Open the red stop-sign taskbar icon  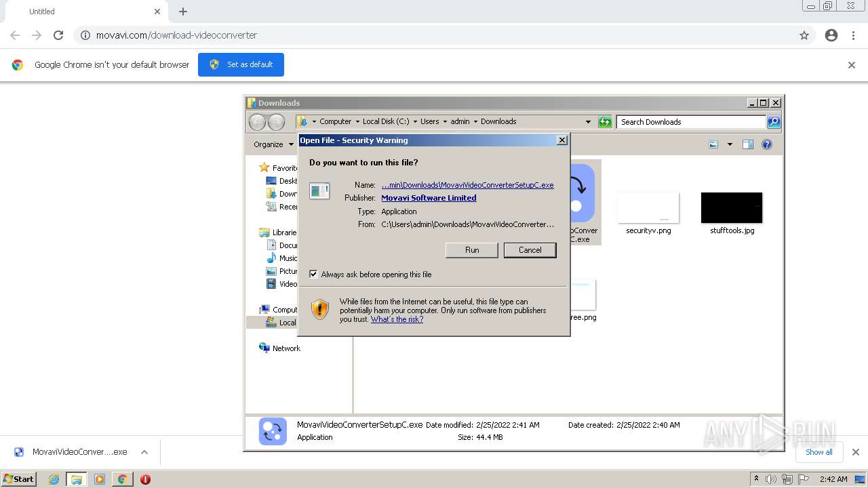coord(145,479)
